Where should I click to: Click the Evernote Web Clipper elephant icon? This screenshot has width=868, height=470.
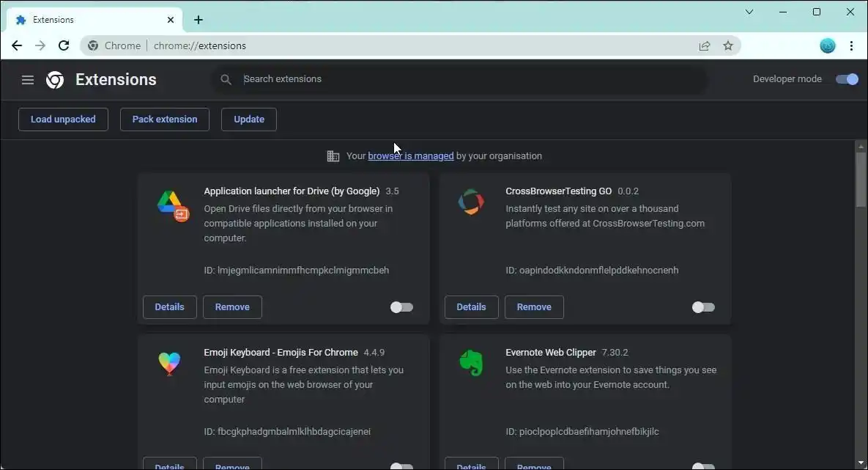point(471,364)
